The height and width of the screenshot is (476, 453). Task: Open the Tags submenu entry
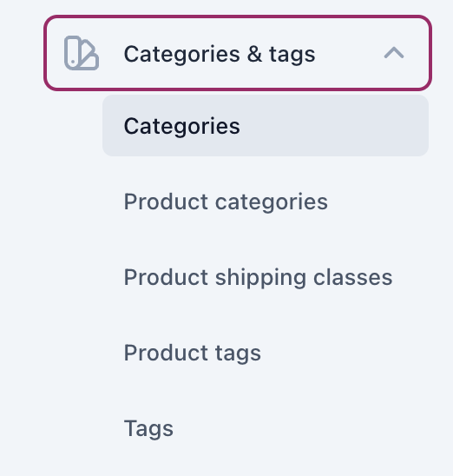pyautogui.click(x=148, y=428)
